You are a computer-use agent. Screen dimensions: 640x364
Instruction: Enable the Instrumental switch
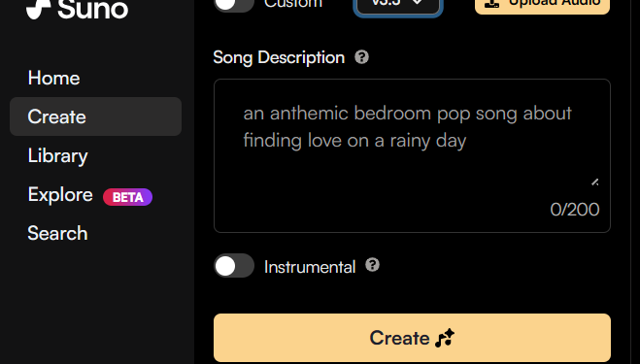click(x=234, y=266)
